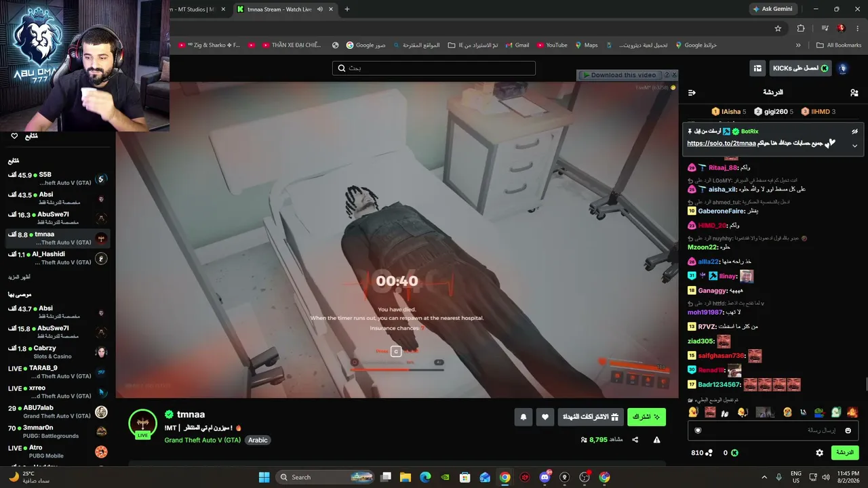
Task: Click the Windows Start button
Action: point(264,477)
